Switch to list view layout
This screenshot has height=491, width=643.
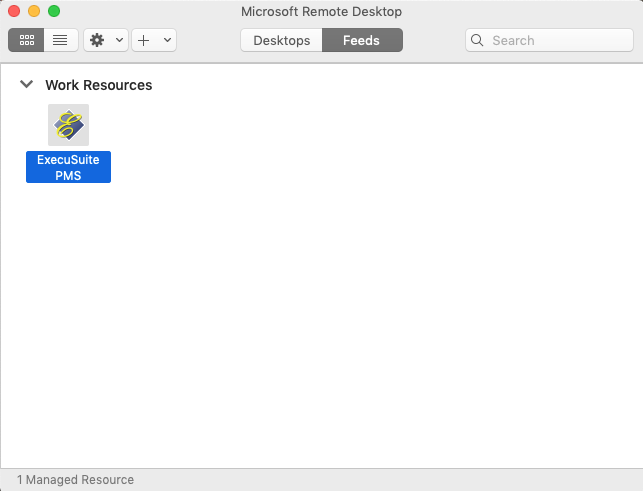tap(60, 40)
